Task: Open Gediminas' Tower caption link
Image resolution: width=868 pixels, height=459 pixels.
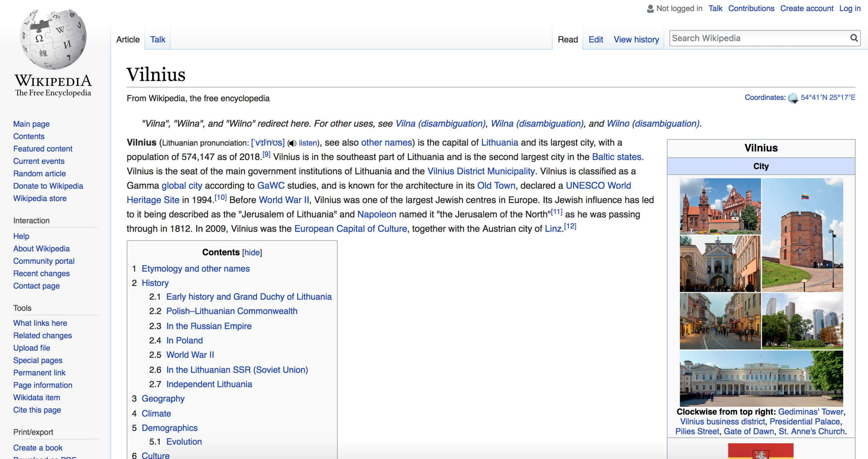Action: click(810, 412)
